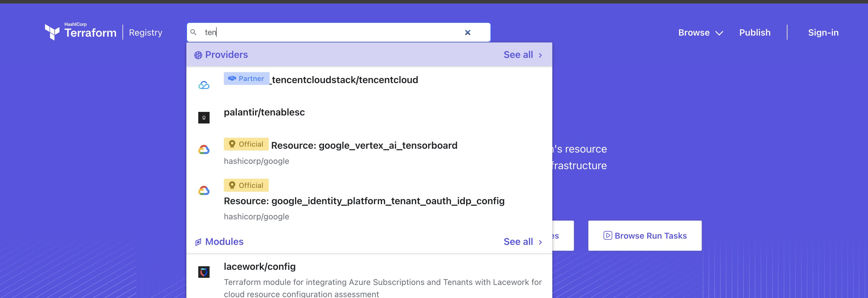Click the Run Tasks play icon

click(x=608, y=235)
